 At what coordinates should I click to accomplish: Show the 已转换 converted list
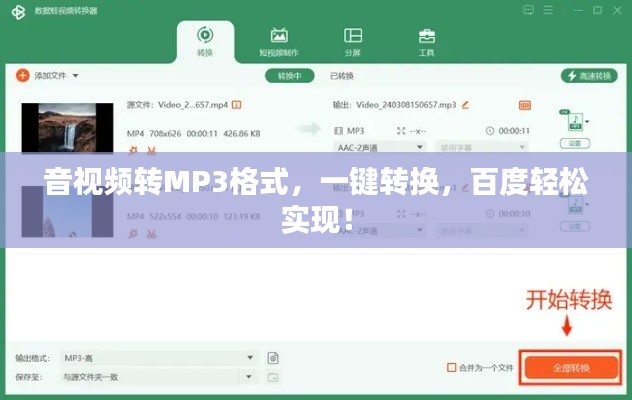(x=342, y=76)
